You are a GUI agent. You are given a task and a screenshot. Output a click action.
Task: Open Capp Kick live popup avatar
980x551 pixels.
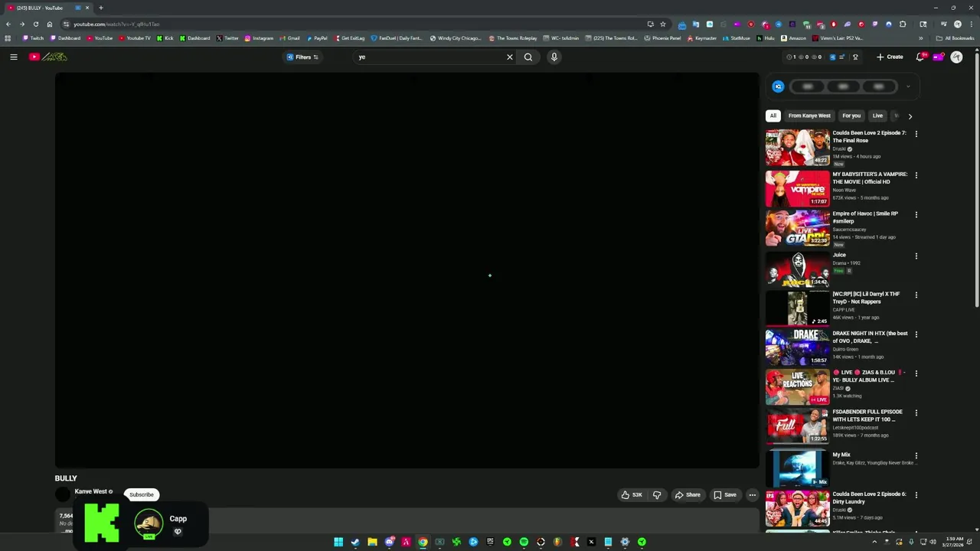149,523
